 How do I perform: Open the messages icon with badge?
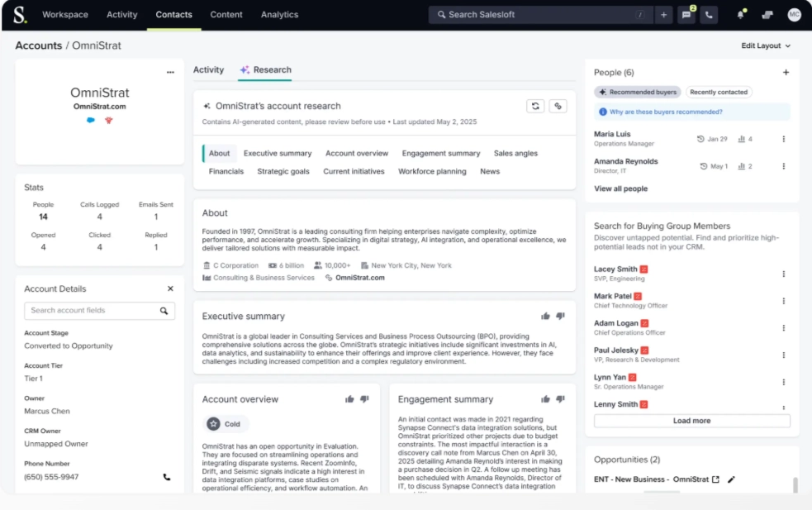(686, 15)
